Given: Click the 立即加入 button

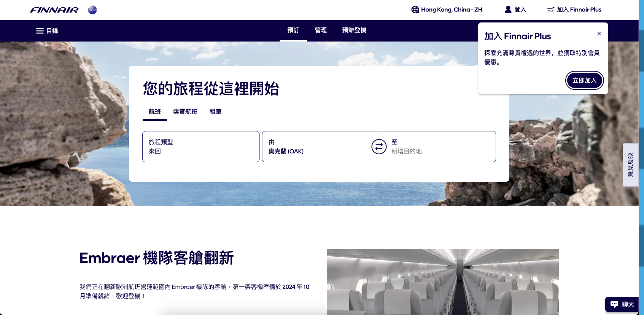Looking at the screenshot, I should click(x=584, y=80).
